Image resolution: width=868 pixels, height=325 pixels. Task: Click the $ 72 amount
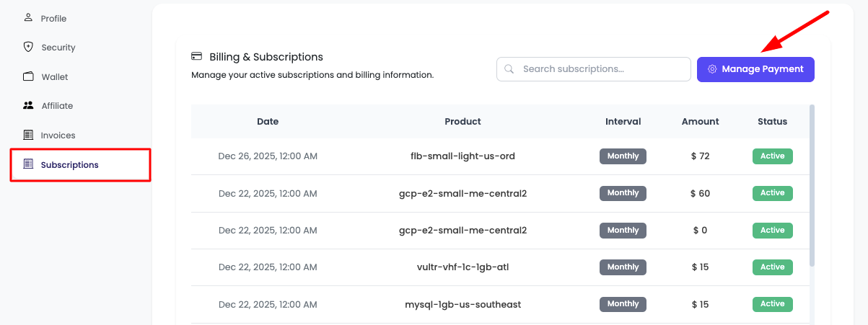coord(700,156)
